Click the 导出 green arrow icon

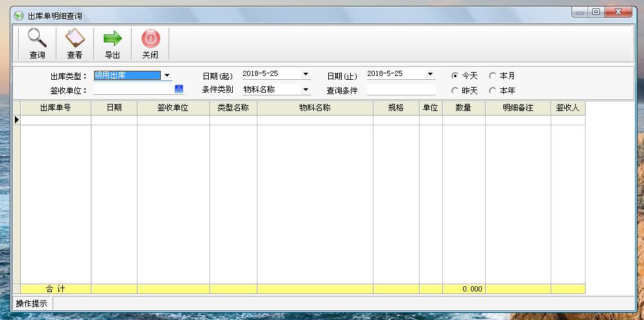coord(112,38)
